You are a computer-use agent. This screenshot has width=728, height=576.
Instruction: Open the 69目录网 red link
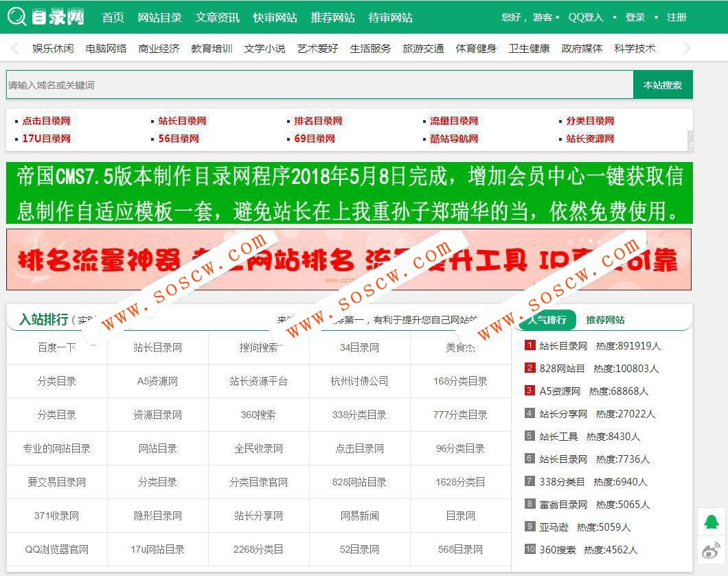(x=315, y=138)
